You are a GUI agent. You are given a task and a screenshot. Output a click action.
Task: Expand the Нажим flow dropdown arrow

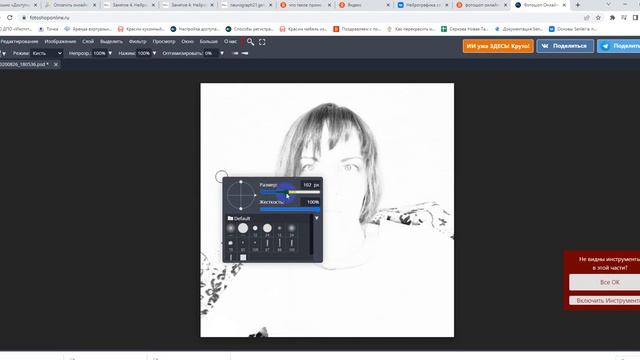pyautogui.click(x=154, y=53)
